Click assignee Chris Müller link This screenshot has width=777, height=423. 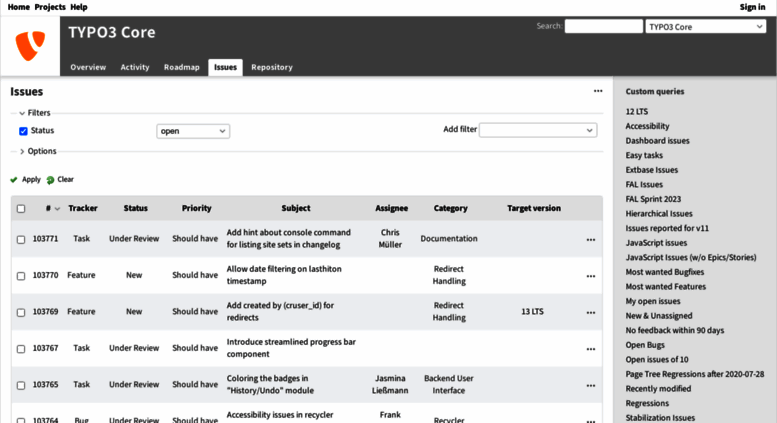(390, 239)
